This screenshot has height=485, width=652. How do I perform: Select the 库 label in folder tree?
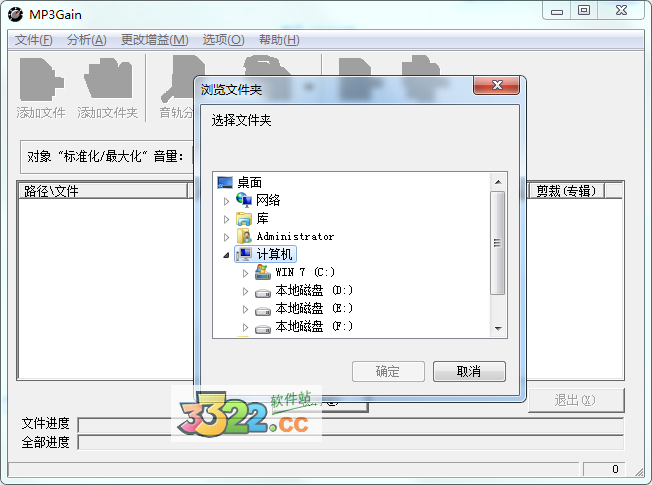coord(263,218)
